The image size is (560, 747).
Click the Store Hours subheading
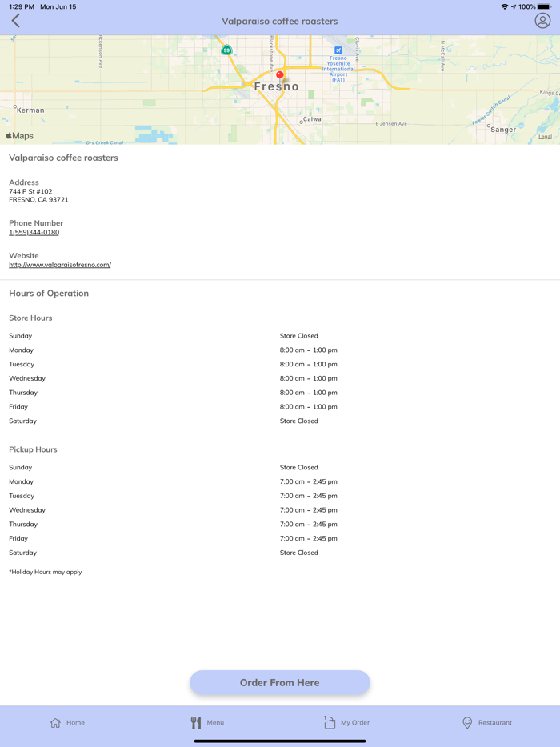click(x=30, y=318)
